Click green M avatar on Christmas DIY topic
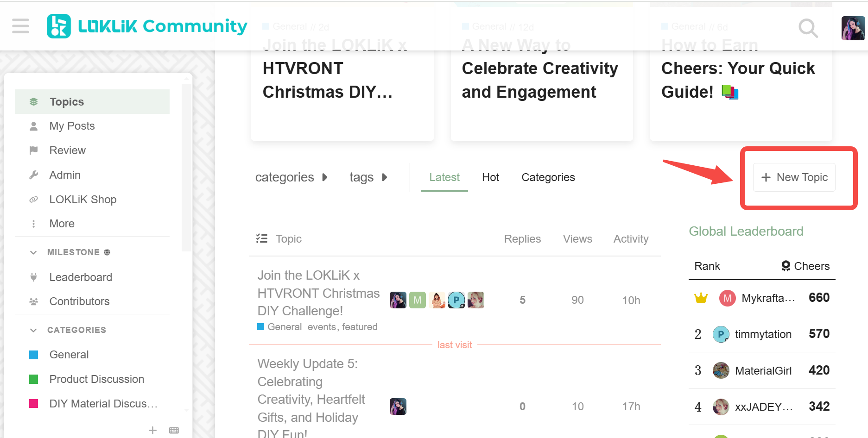 [418, 300]
